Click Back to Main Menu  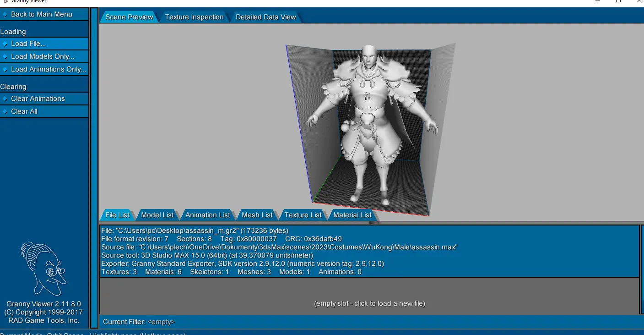(44, 14)
